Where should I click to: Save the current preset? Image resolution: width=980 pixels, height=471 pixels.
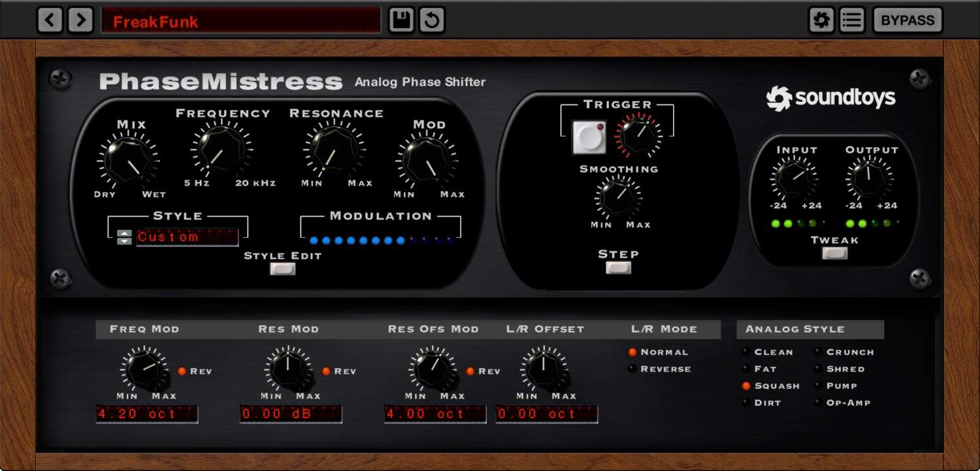click(401, 20)
